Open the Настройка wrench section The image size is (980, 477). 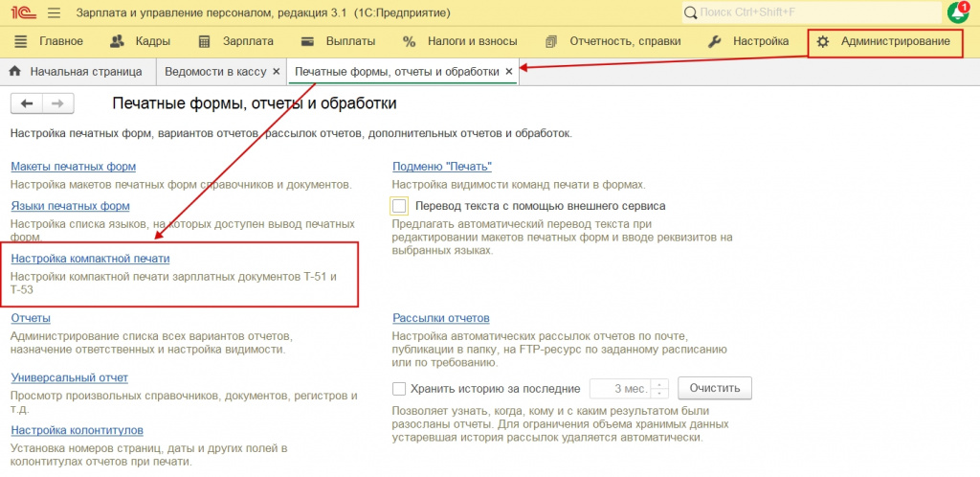(x=747, y=42)
